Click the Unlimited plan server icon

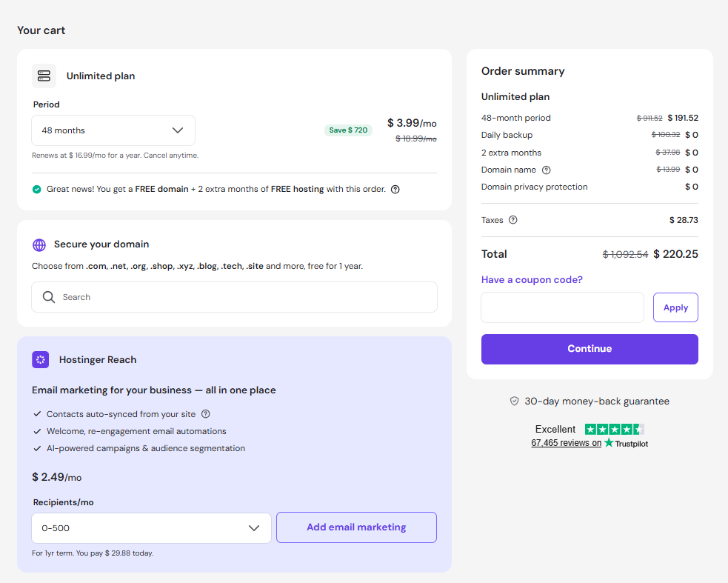tap(44, 76)
